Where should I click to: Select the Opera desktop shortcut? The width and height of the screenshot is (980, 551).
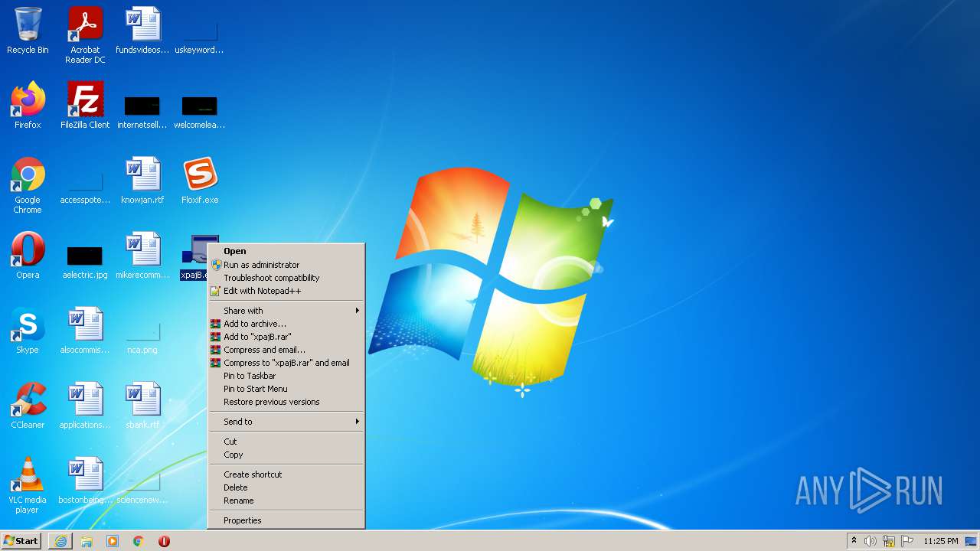point(28,256)
